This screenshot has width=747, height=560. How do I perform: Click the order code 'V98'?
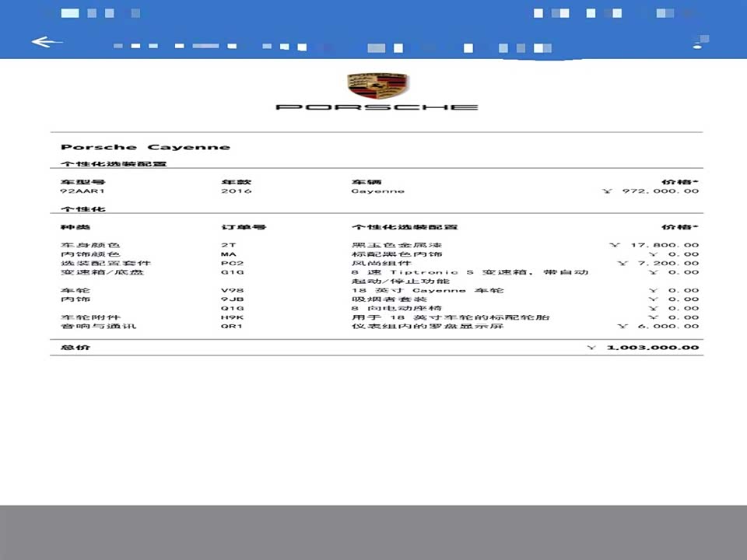(x=232, y=290)
